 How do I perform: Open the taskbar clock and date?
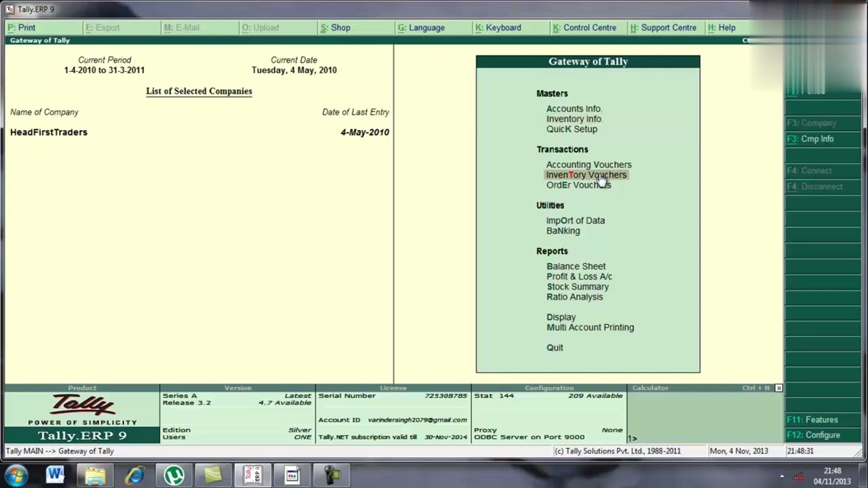[x=832, y=476]
